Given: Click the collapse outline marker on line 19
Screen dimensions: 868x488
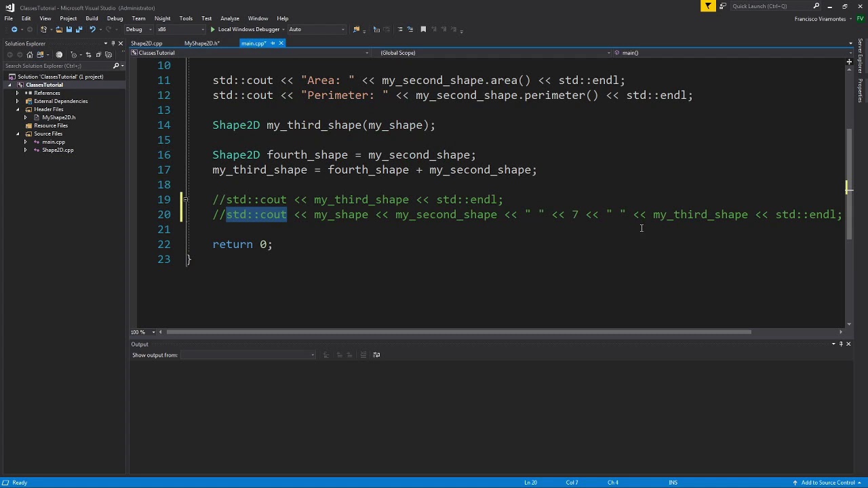Looking at the screenshot, I should (187, 200).
